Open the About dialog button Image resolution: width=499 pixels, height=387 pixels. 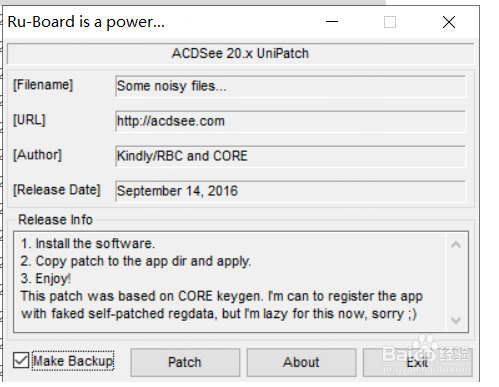[x=301, y=362]
